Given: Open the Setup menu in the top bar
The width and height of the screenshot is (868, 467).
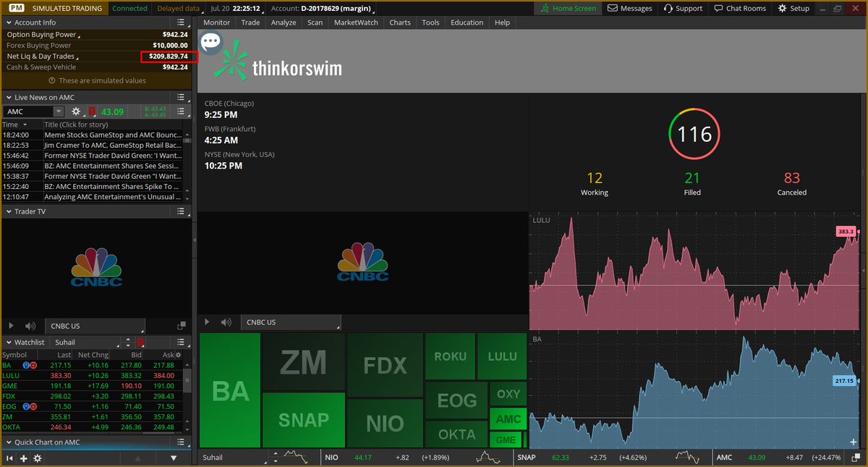Looking at the screenshot, I should 793,8.
